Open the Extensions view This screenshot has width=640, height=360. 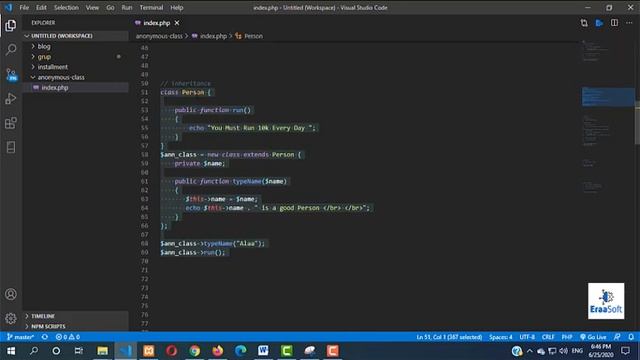(x=11, y=123)
